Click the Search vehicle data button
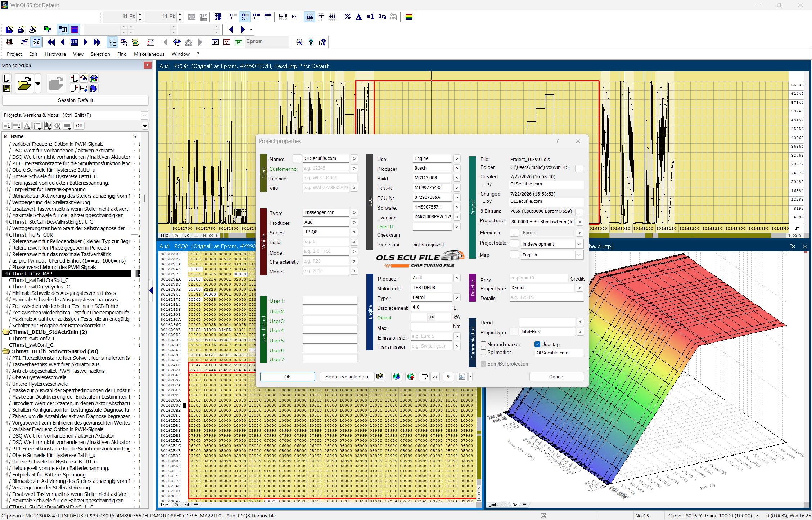Screen dimensions: 812x520 347,377
